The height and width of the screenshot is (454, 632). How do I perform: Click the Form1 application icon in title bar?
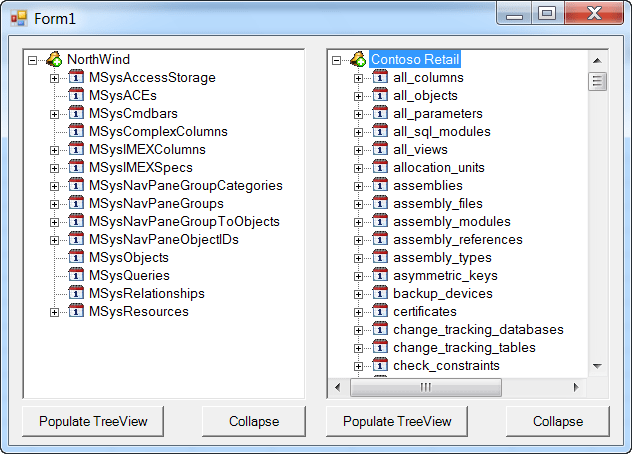[x=19, y=18]
